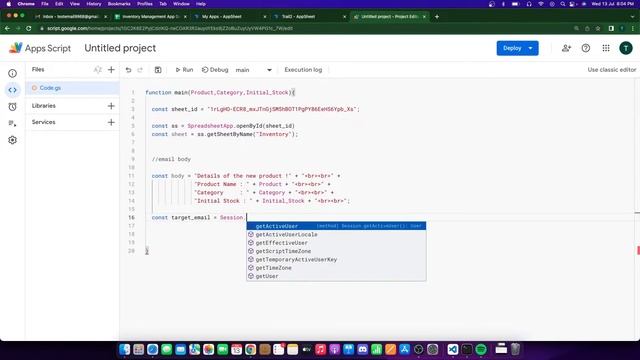Choose getUser from autocomplete list
Viewport: 640px width, 360px height.
[x=336, y=276]
